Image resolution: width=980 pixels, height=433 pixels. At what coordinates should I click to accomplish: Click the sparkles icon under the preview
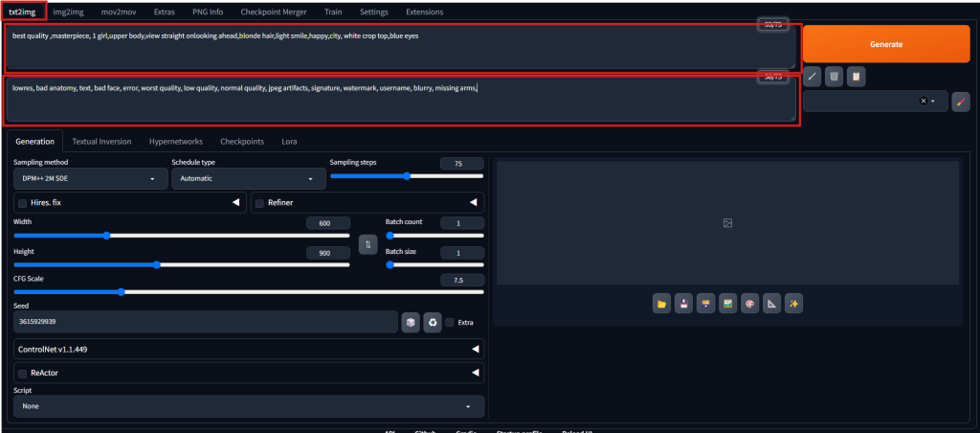[793, 304]
